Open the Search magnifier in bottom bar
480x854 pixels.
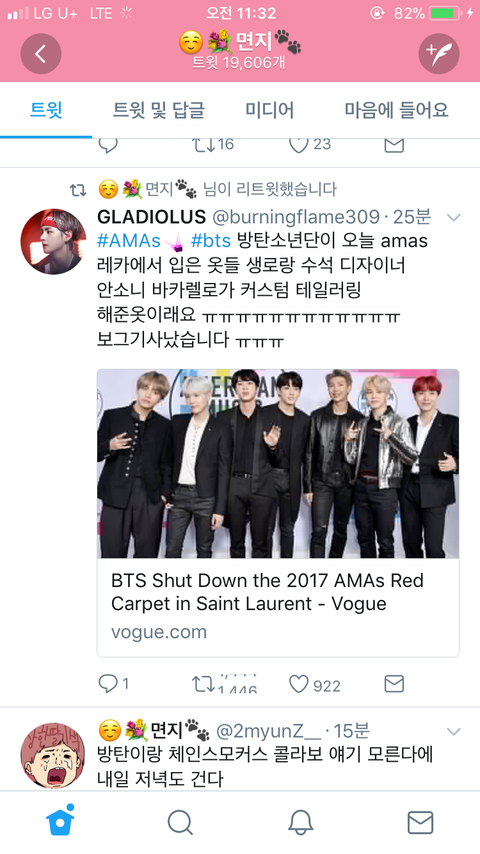[180, 822]
